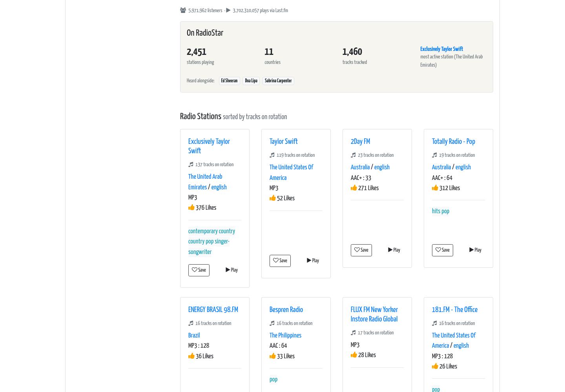
Task: Save the Exclusively Taylor Swift station
Action: (x=199, y=270)
